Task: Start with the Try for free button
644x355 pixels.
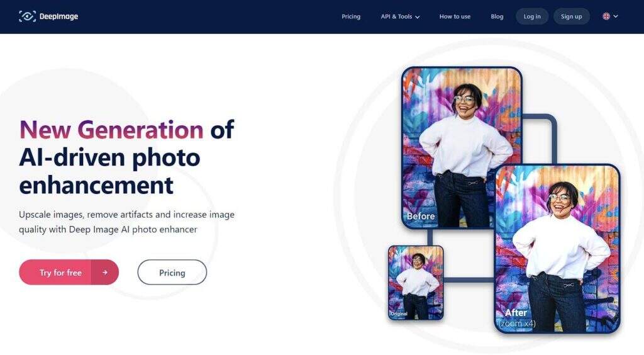Action: tap(69, 272)
